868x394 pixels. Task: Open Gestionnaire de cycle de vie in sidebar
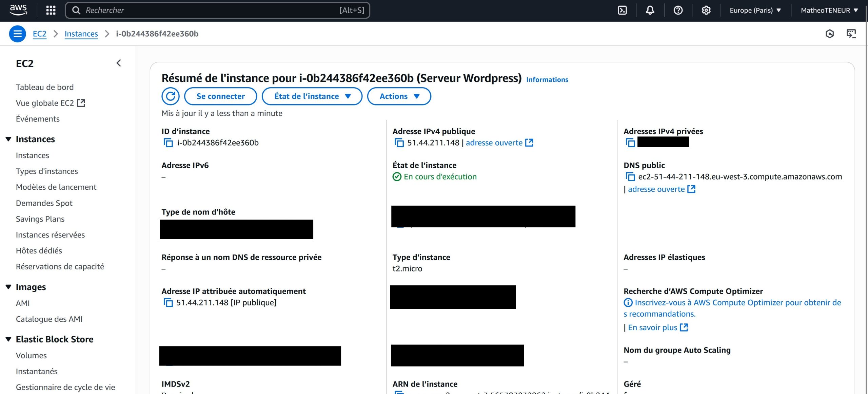pyautogui.click(x=65, y=387)
